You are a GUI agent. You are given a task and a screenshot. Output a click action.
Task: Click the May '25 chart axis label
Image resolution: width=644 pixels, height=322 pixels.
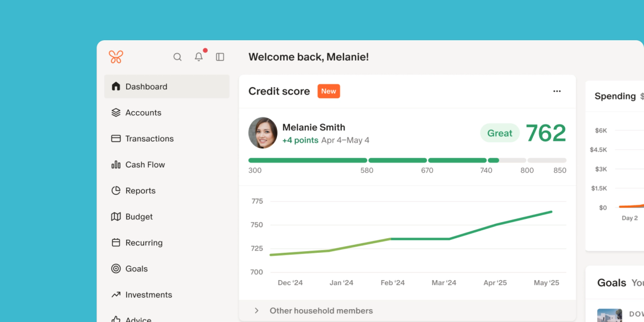tap(546, 283)
